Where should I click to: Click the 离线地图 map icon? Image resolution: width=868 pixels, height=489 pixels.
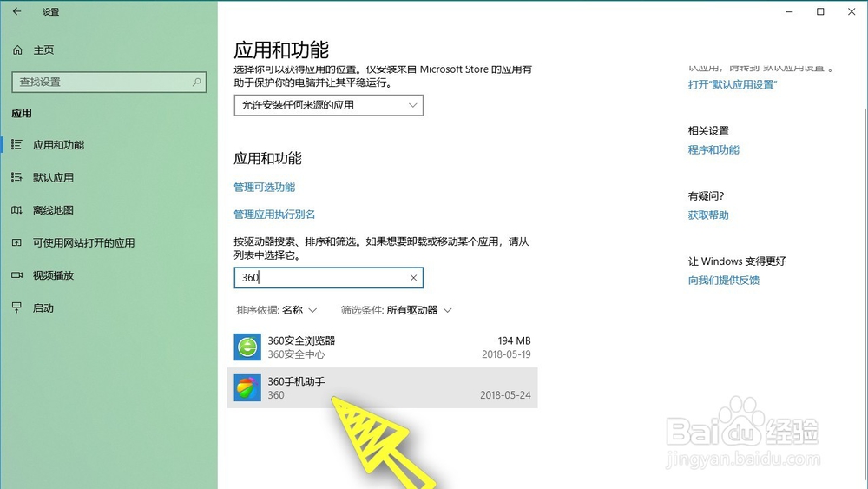[16, 210]
